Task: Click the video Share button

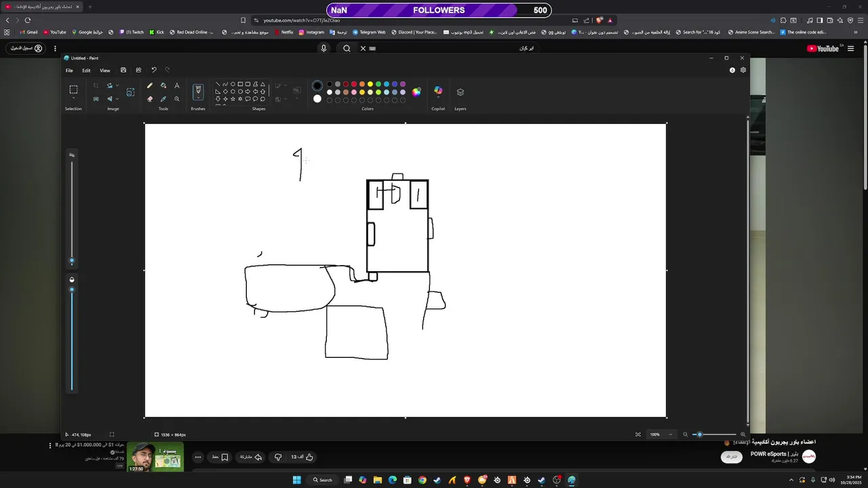Action: point(251,457)
